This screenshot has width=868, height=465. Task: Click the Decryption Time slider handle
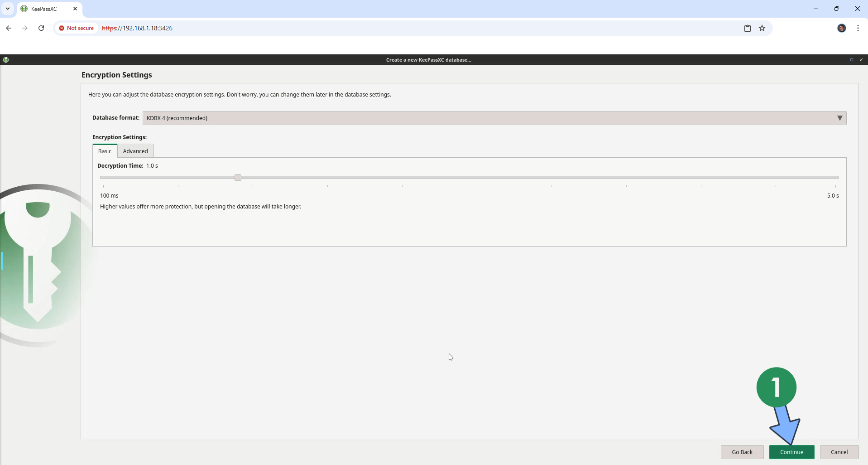click(238, 177)
